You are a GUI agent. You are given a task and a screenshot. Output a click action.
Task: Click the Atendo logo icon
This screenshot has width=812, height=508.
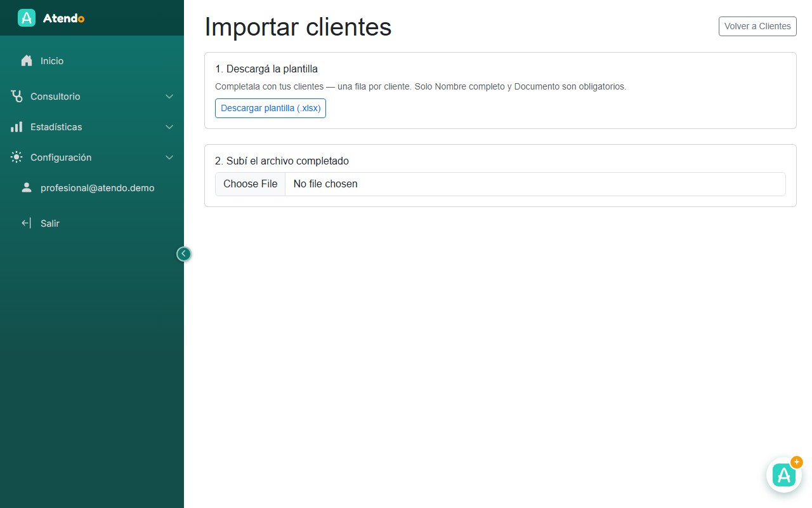(27, 18)
